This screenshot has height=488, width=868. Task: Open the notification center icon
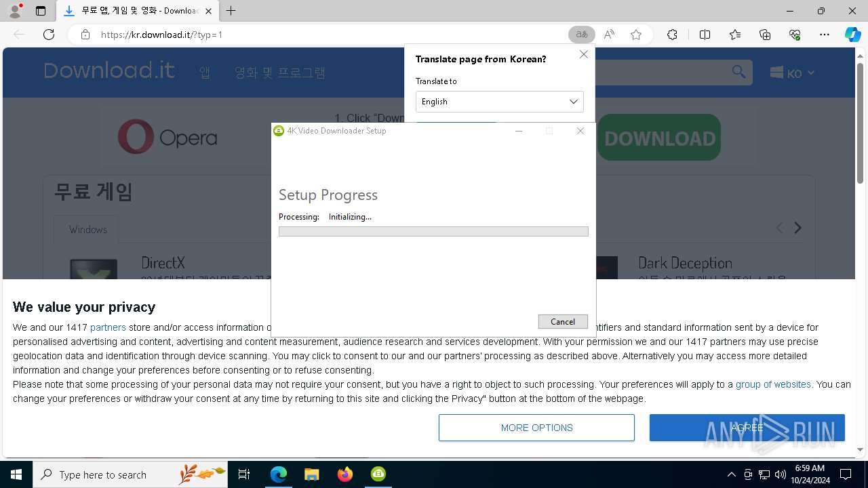click(846, 474)
